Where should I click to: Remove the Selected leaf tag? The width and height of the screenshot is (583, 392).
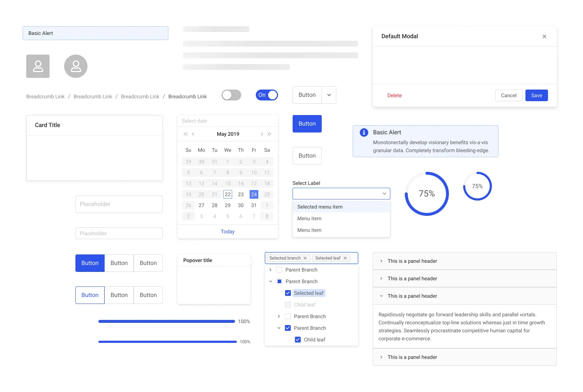pos(345,258)
